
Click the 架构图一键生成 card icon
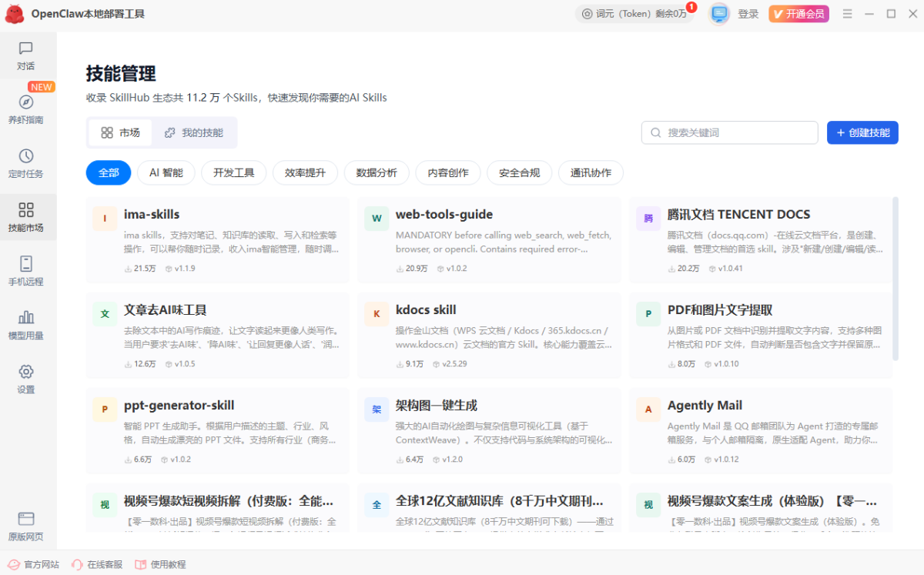(x=377, y=409)
